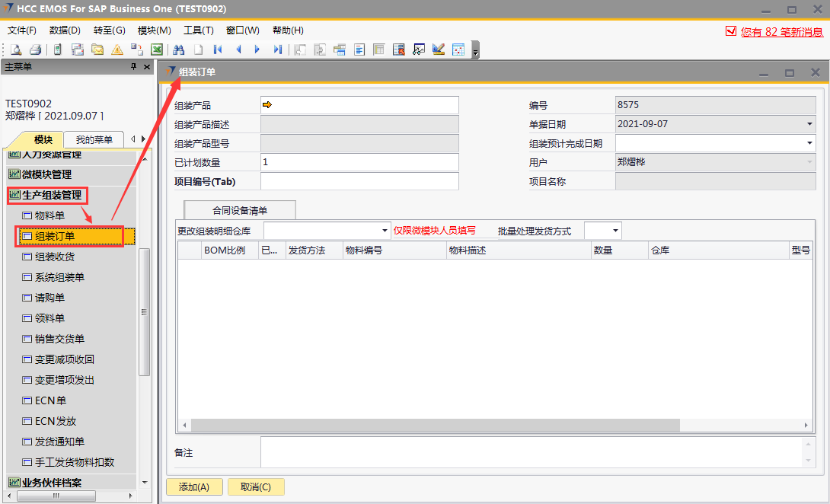Image resolution: width=830 pixels, height=504 pixels.
Task: Go to first record arrow icon
Action: (219, 49)
